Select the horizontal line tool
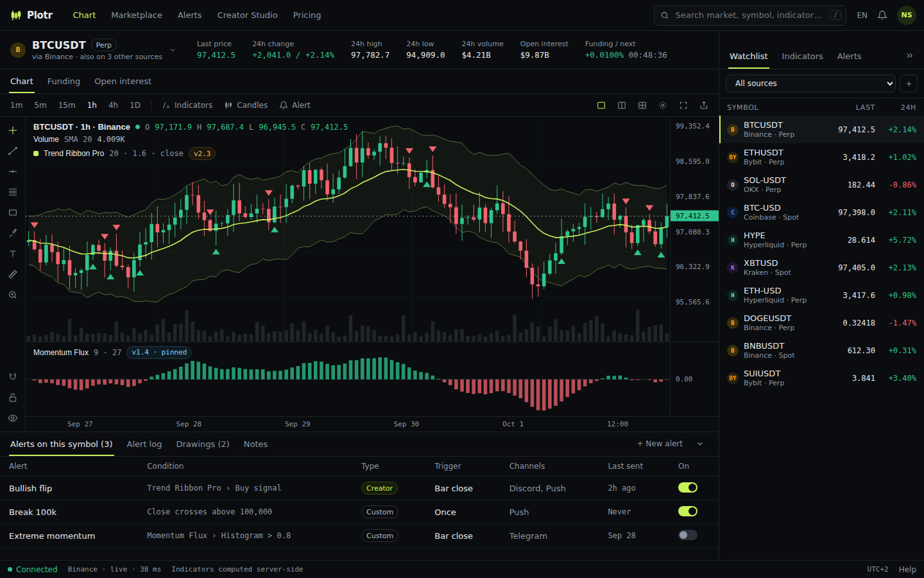The image size is (924, 578). 13,171
